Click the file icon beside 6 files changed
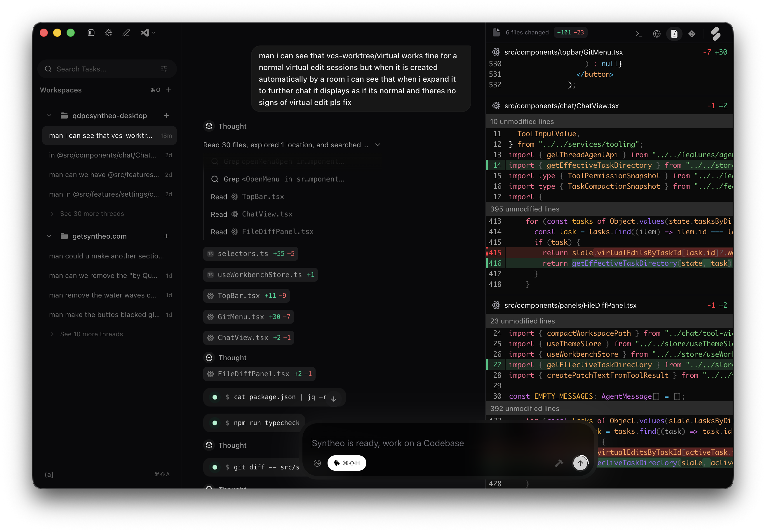766x532 pixels. pos(496,32)
